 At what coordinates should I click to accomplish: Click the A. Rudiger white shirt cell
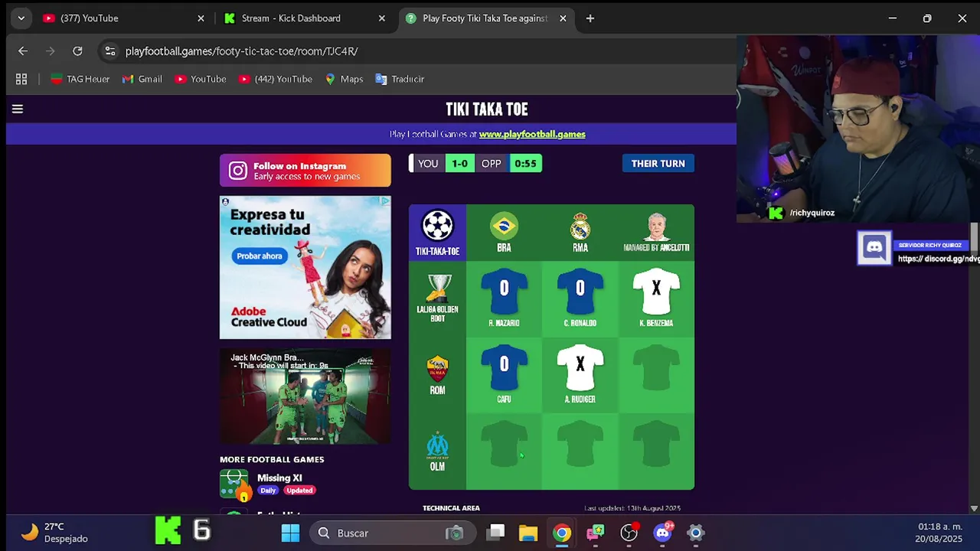tap(580, 368)
